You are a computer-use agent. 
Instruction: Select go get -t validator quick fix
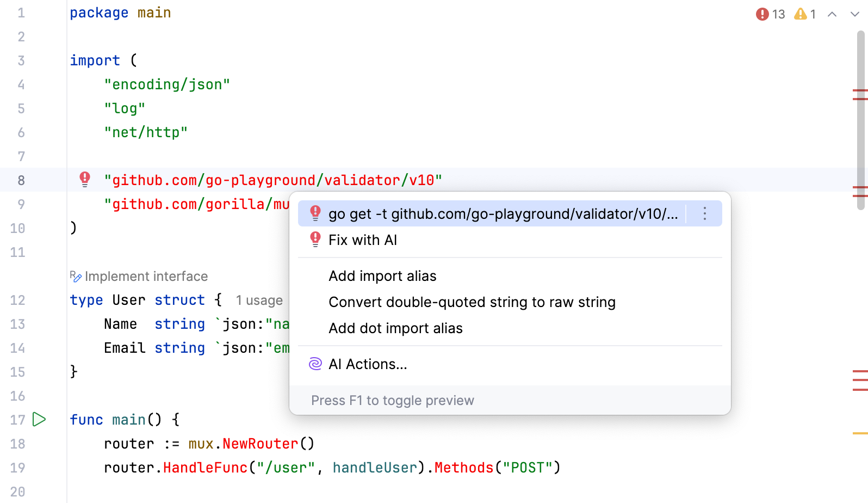pyautogui.click(x=503, y=214)
